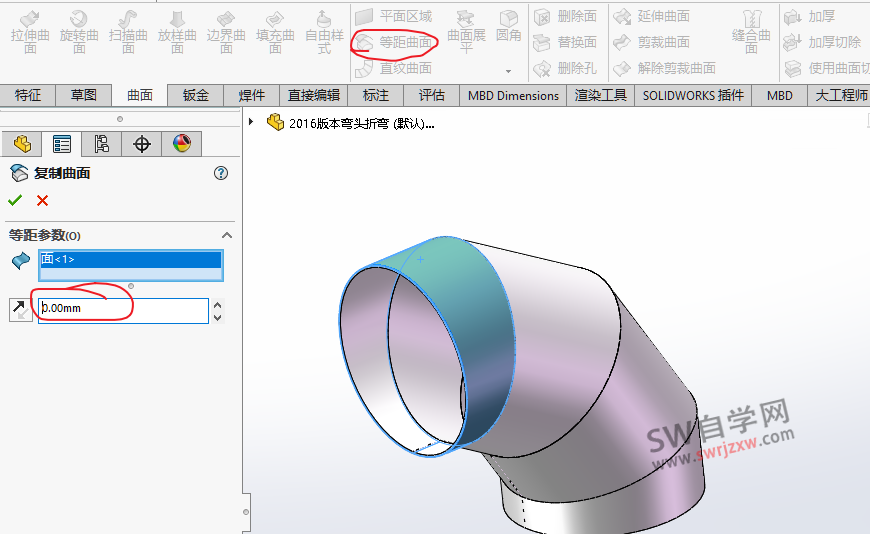Open the PropertyManager tab
Viewport: 870px width, 534px height.
pyautogui.click(x=62, y=144)
